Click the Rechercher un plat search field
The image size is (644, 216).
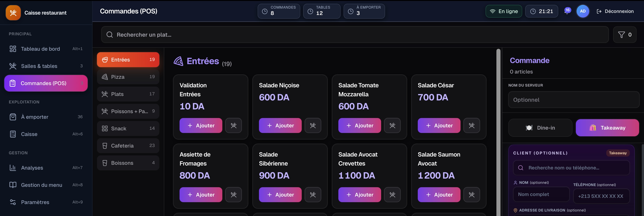[355, 35]
